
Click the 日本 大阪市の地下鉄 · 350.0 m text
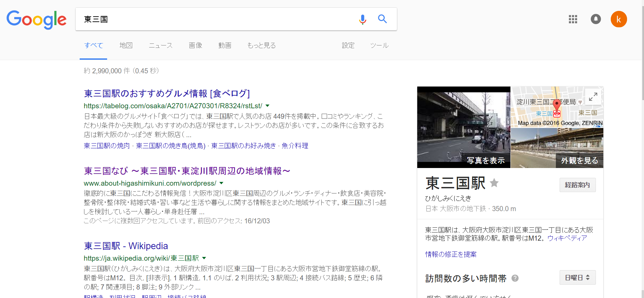click(x=470, y=209)
